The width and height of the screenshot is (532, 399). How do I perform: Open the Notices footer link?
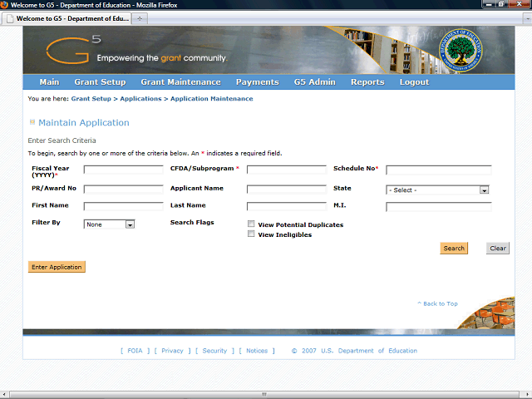[257, 351]
